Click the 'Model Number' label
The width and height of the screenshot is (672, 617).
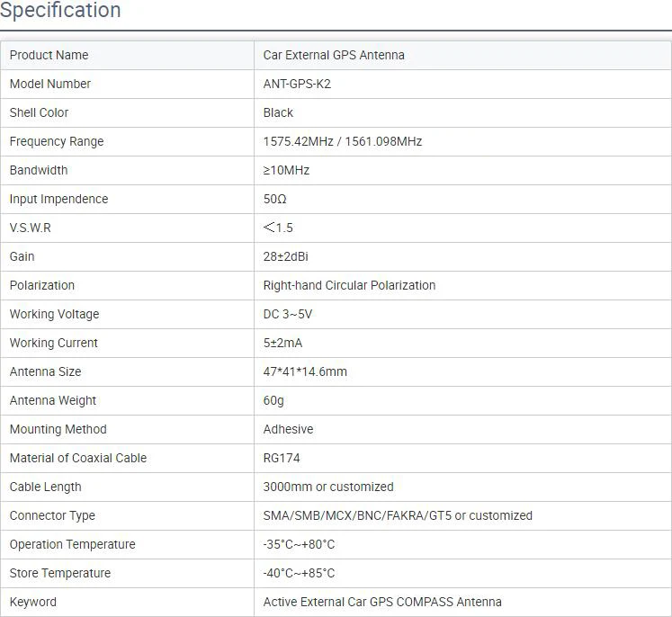tap(50, 84)
